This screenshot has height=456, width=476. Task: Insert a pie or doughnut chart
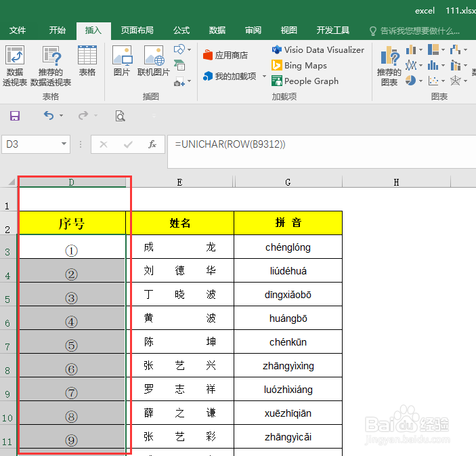click(411, 81)
